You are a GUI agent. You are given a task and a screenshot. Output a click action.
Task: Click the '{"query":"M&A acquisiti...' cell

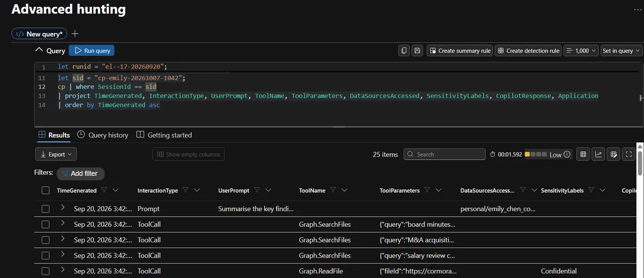(416, 240)
